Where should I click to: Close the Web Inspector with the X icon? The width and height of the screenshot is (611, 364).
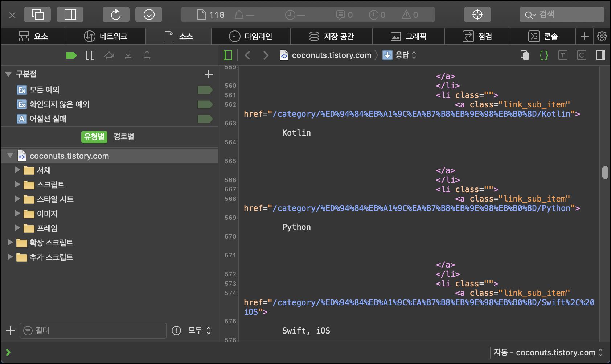pyautogui.click(x=12, y=15)
